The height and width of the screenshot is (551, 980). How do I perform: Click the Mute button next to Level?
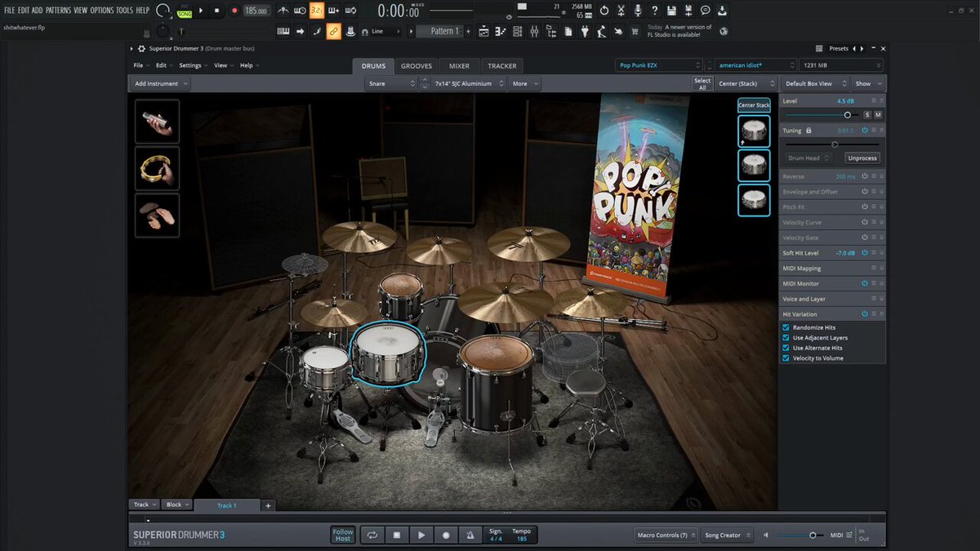[878, 115]
